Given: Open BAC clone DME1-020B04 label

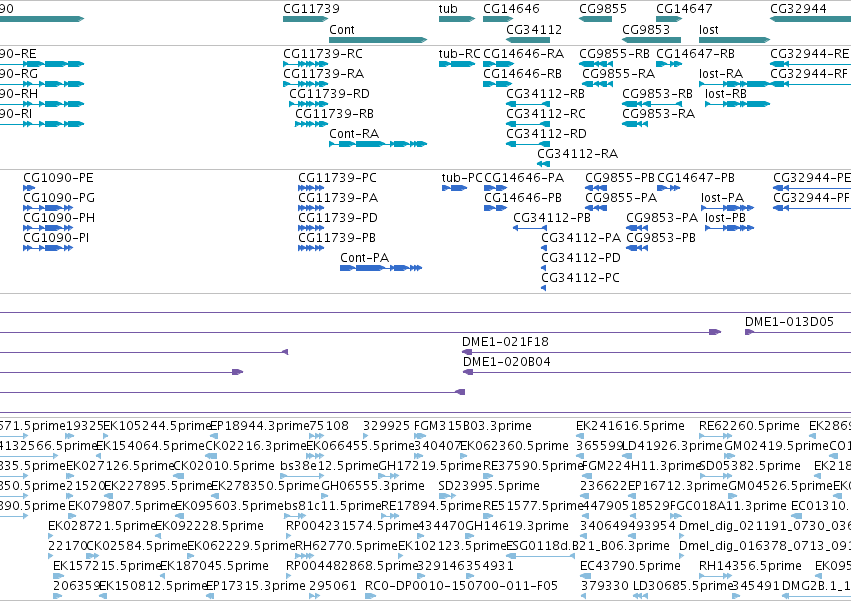Looking at the screenshot, I should pos(507,362).
